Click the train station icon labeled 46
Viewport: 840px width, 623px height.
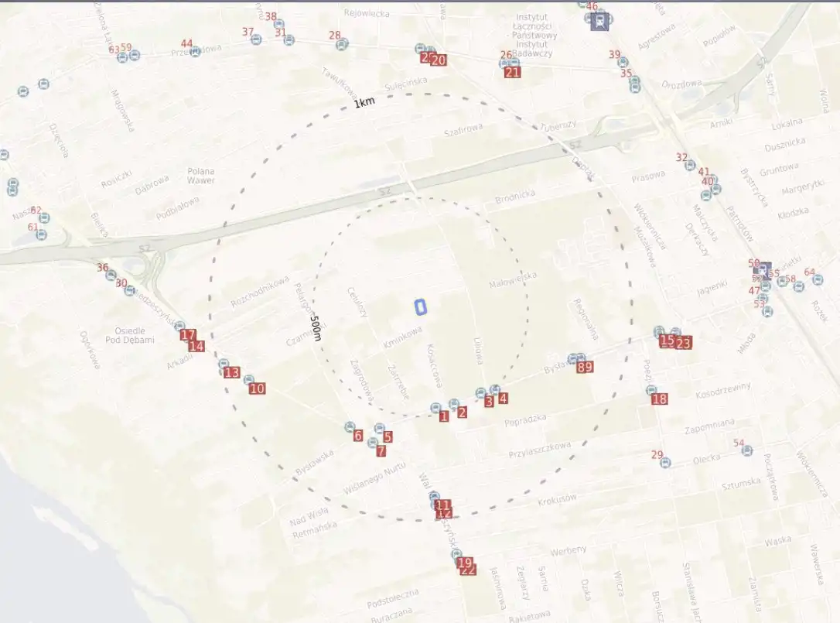599,22
